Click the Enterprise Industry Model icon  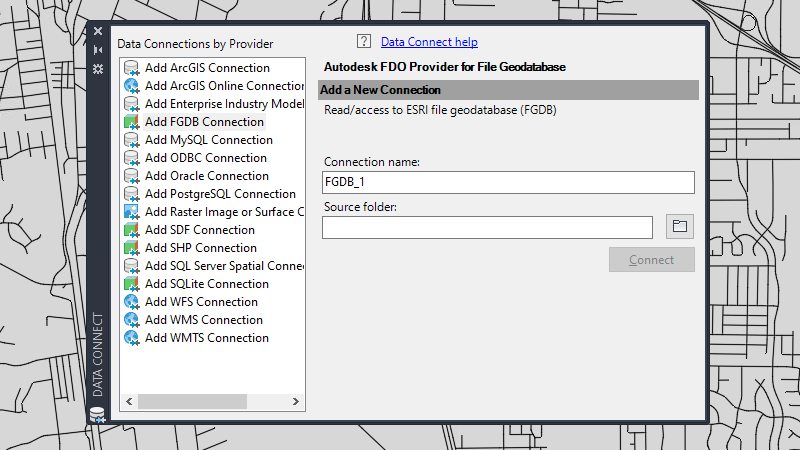tap(132, 104)
